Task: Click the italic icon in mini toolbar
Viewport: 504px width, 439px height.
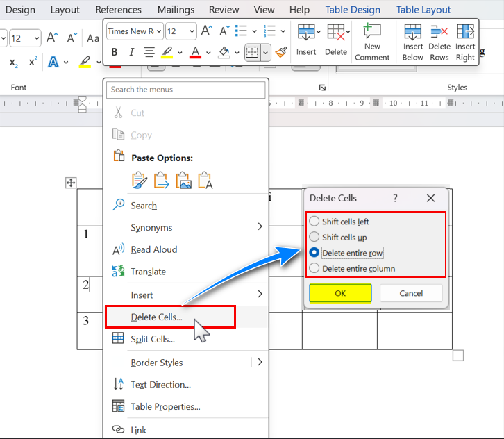Action: 131,52
